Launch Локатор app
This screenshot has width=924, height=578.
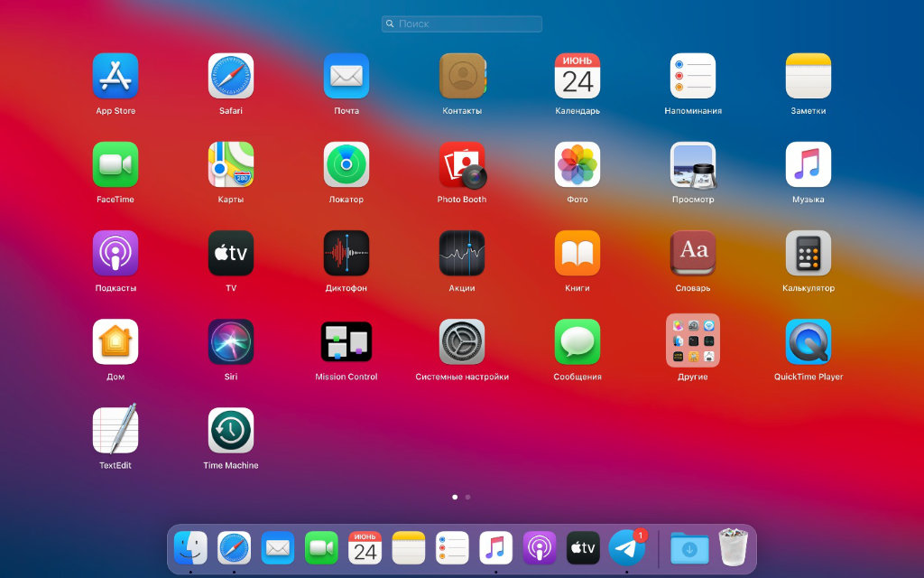click(x=346, y=164)
